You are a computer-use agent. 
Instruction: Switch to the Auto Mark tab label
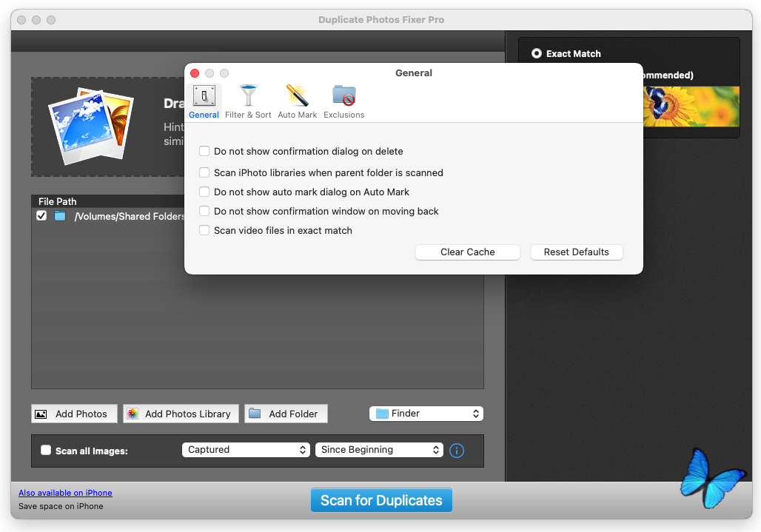(x=297, y=115)
